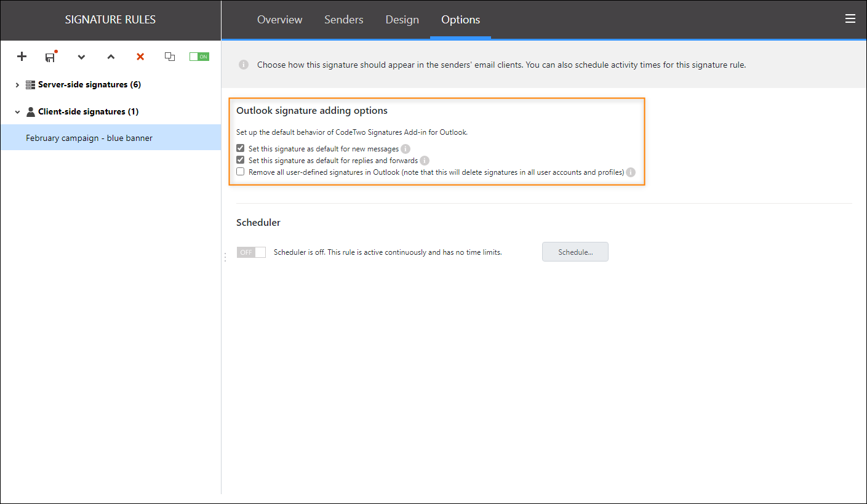
Task: Enable Remove all user-defined signatures checkbox
Action: point(241,172)
